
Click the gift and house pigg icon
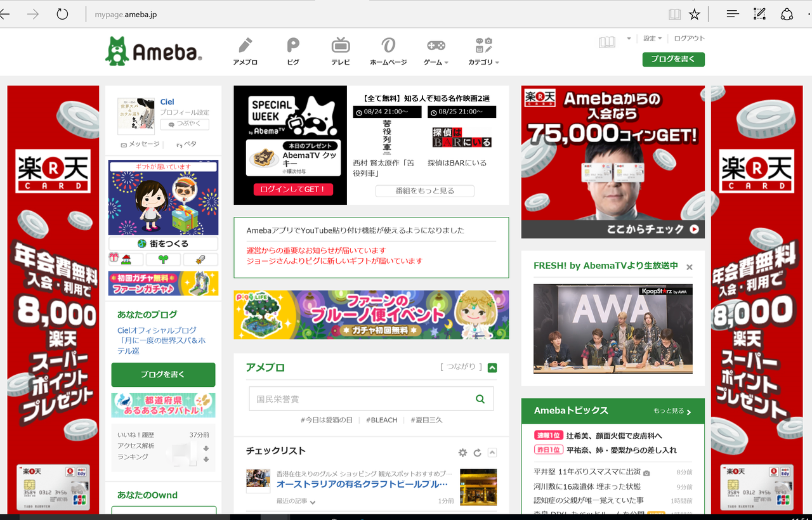126,259
